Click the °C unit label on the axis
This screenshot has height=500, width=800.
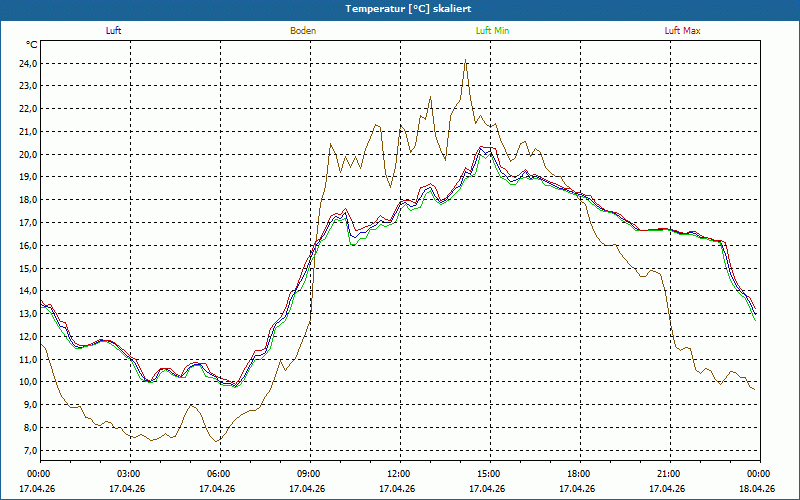(32, 45)
